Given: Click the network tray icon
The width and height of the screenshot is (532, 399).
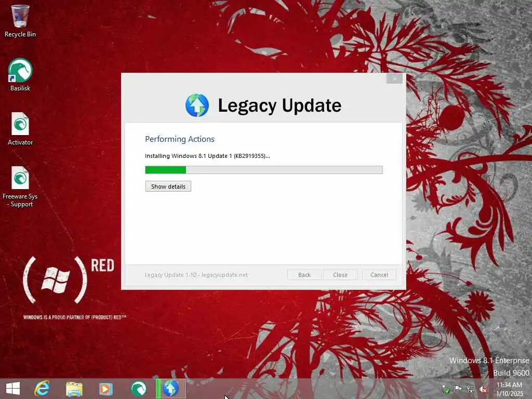Looking at the screenshot, I should click(x=471, y=389).
